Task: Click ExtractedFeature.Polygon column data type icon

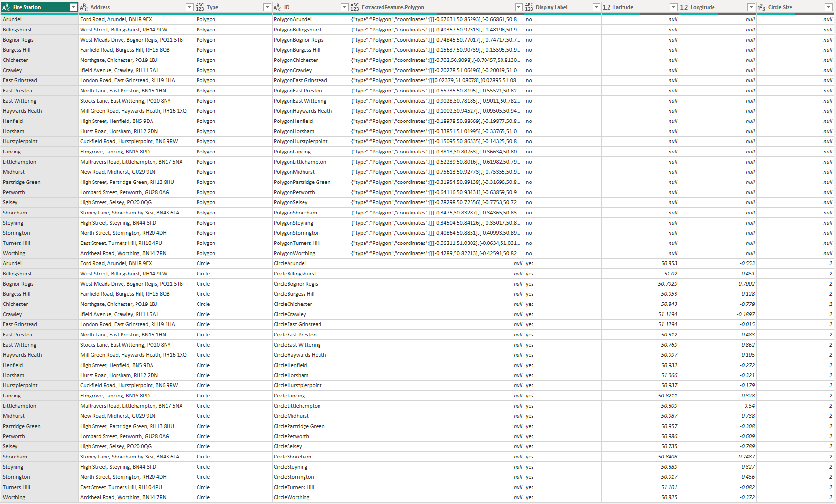Action: pos(355,7)
